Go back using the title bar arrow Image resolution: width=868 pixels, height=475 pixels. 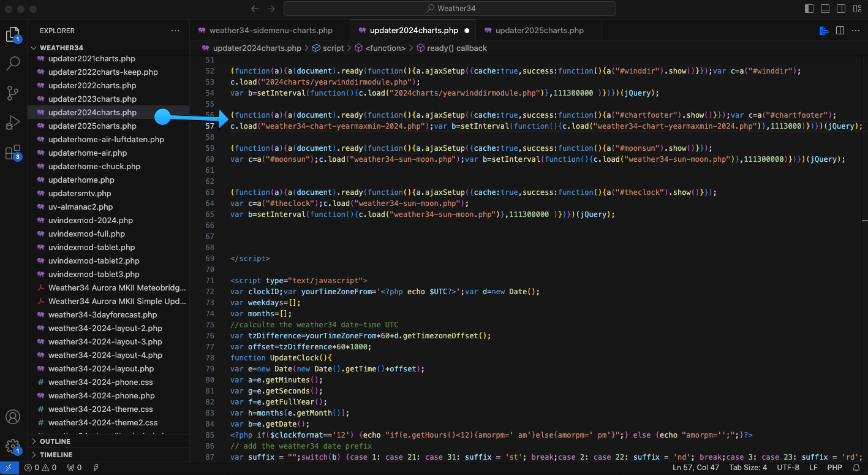coord(255,9)
